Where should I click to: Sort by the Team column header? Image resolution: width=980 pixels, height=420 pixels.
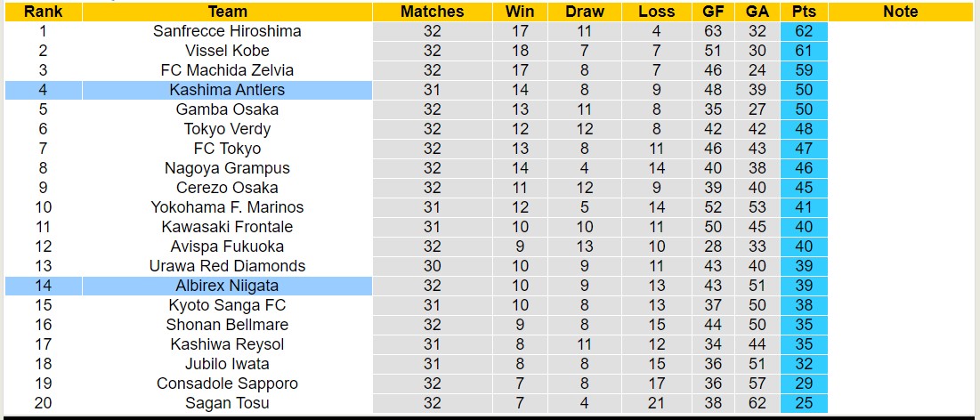pos(227,12)
